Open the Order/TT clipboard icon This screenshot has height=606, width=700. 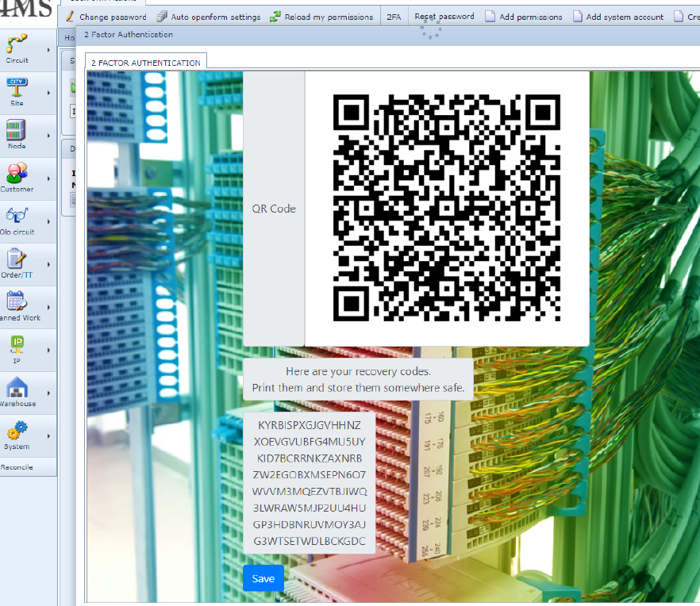tap(17, 259)
